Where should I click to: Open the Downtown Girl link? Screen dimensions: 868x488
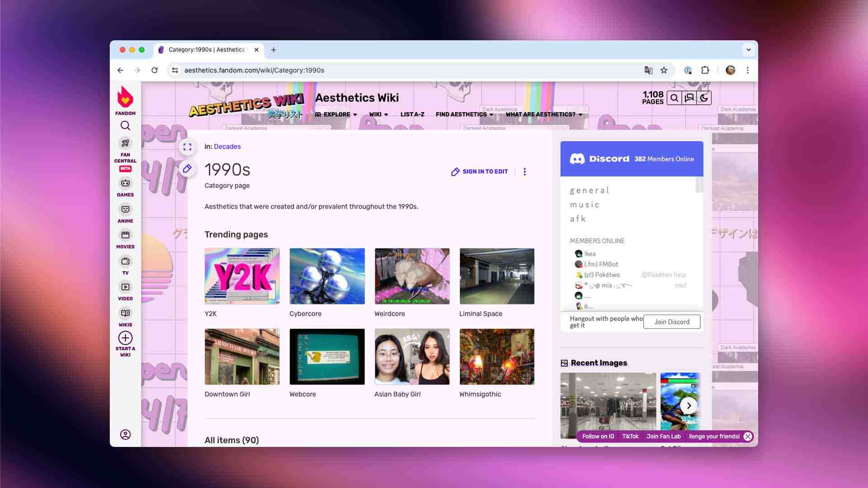coord(227,394)
